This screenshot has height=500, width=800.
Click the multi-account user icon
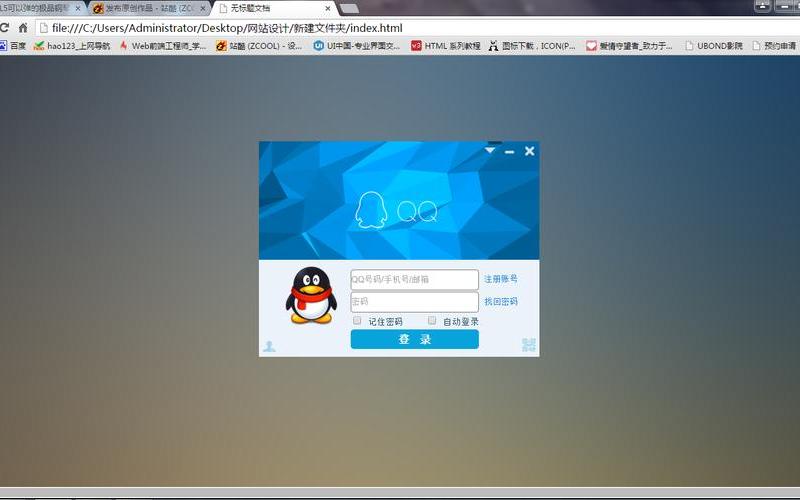[269, 347]
